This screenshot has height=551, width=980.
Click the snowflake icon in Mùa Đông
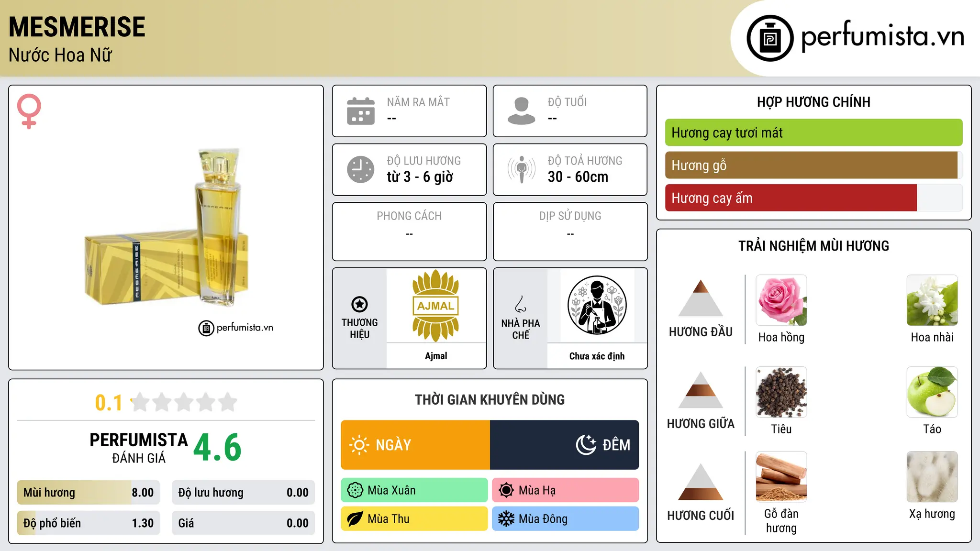point(506,519)
